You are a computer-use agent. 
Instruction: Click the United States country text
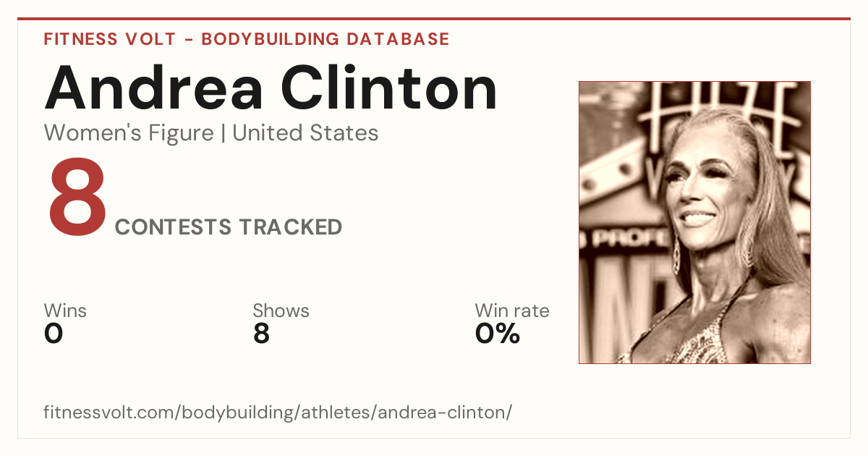(305, 133)
